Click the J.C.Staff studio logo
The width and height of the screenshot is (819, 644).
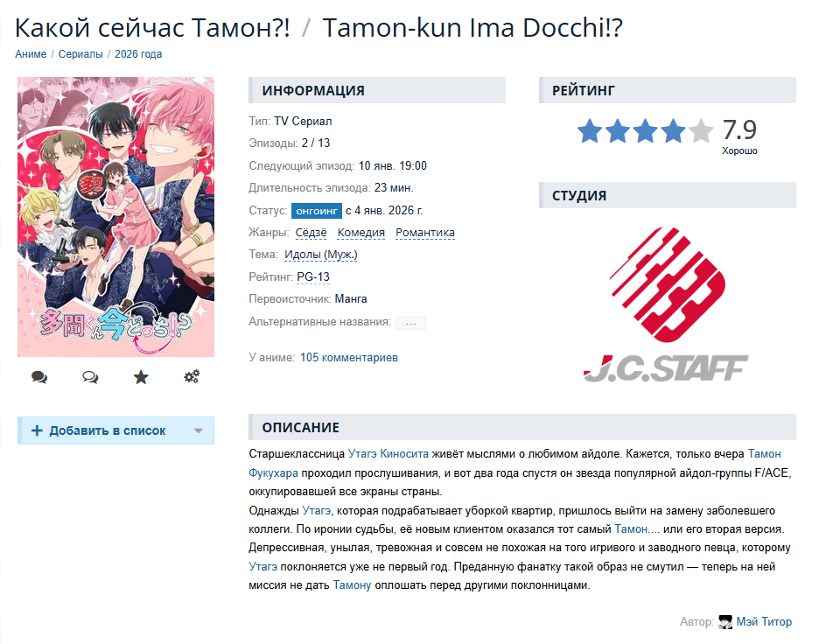point(666,304)
